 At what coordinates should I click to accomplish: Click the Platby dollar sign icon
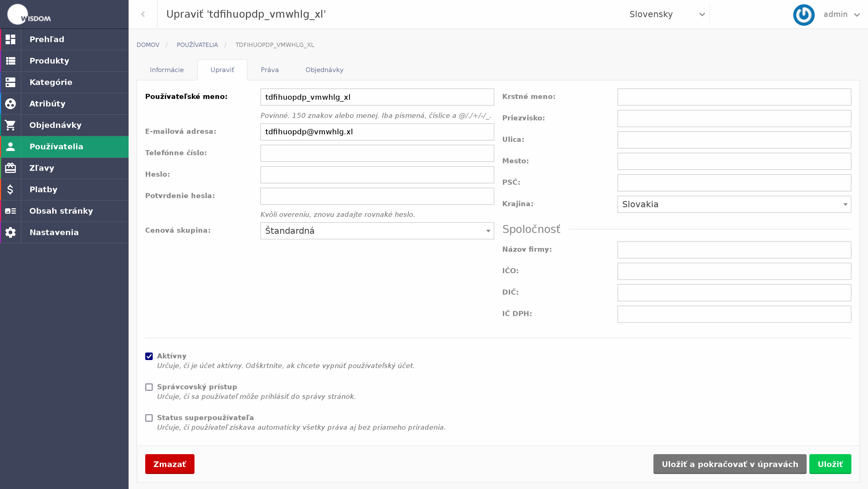[10, 190]
